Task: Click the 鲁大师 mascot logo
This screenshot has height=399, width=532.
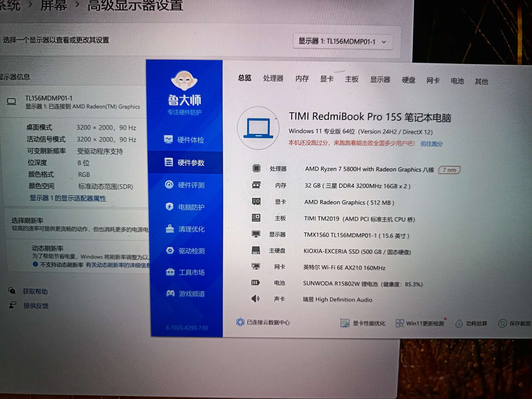Action: (184, 81)
